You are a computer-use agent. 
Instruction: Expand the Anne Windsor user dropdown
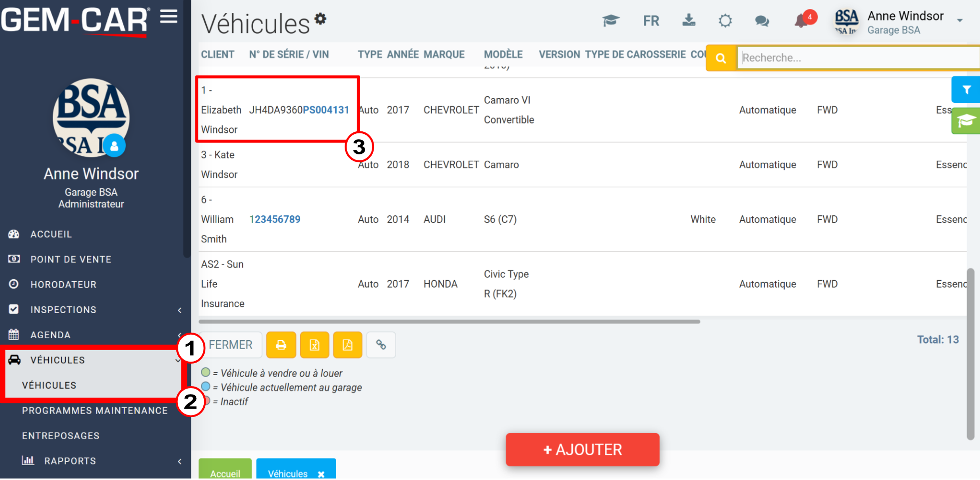pyautogui.click(x=960, y=21)
